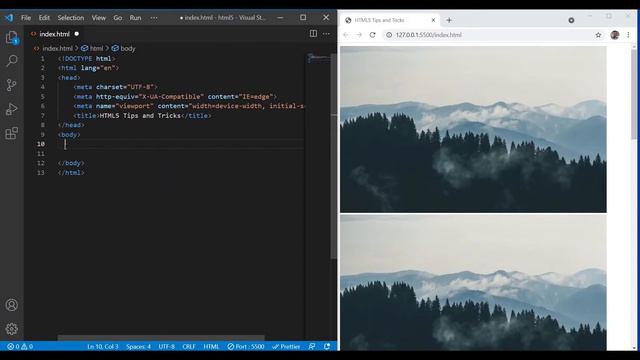This screenshot has height=360, width=640.
Task: Click Ln 10, Col 3 in status bar
Action: (102, 347)
